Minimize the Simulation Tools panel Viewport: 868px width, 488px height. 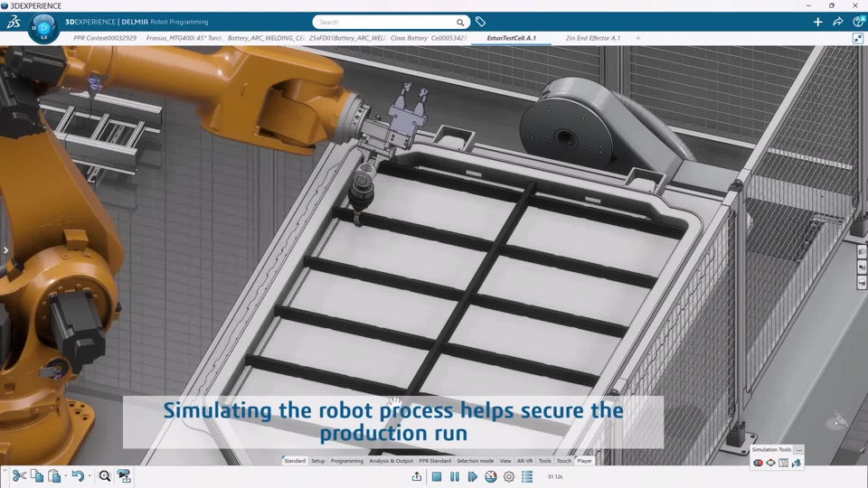pos(798,450)
